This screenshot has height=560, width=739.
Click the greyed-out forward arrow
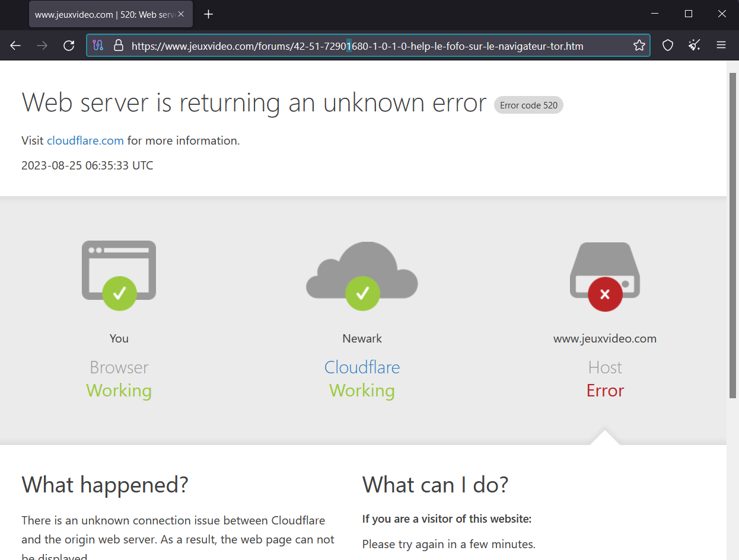point(42,46)
